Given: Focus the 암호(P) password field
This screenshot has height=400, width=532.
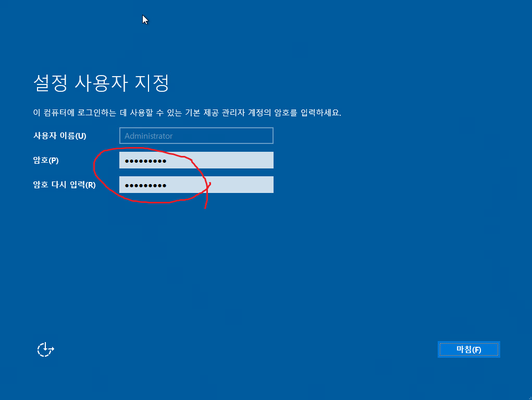Looking at the screenshot, I should (x=196, y=160).
